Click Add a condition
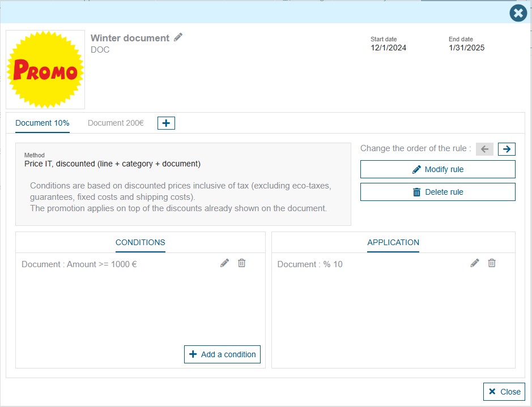The width and height of the screenshot is (532, 407). (x=222, y=354)
